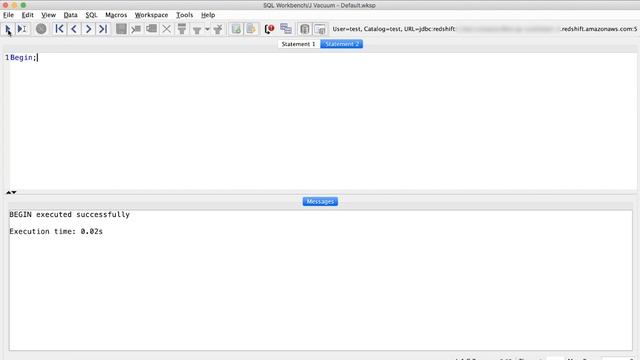Show the database explorer icon
Screen dimensions: 640x360
click(x=304, y=29)
